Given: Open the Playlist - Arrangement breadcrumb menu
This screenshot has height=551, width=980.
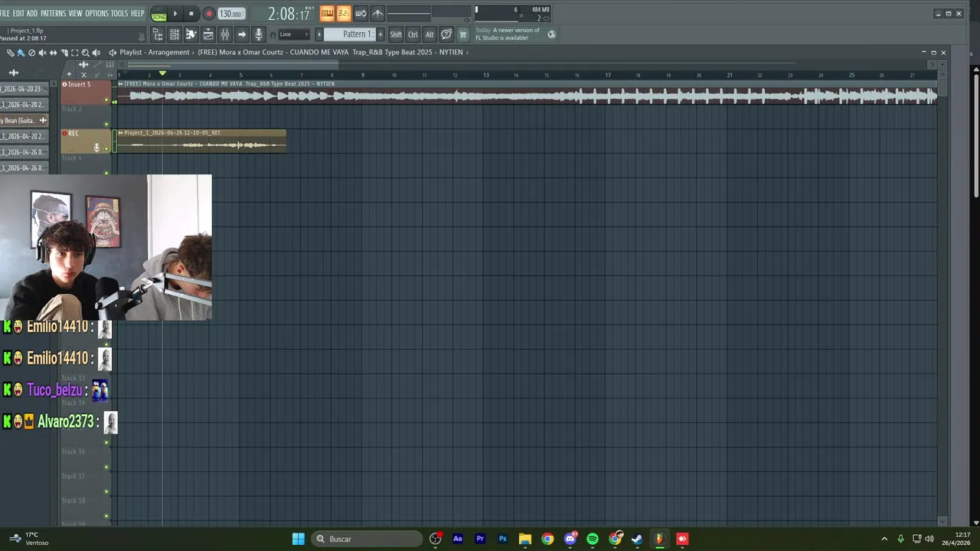Looking at the screenshot, I should 154,52.
